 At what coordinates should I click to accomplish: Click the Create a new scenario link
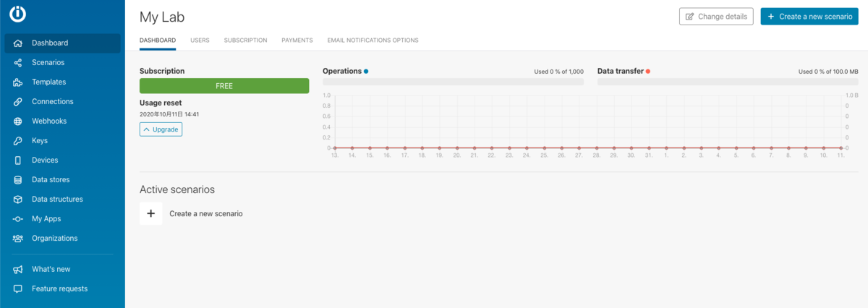(206, 214)
